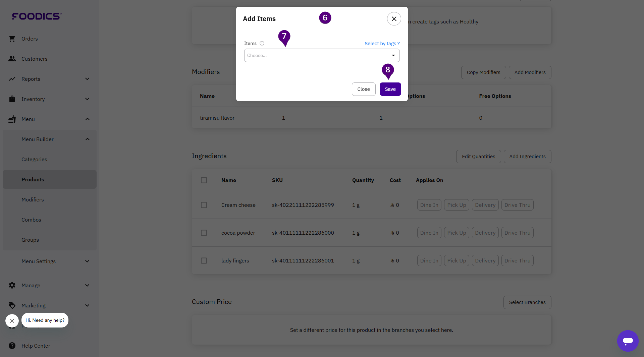Tick the Cream cheese ingredient checkbox

[204, 205]
